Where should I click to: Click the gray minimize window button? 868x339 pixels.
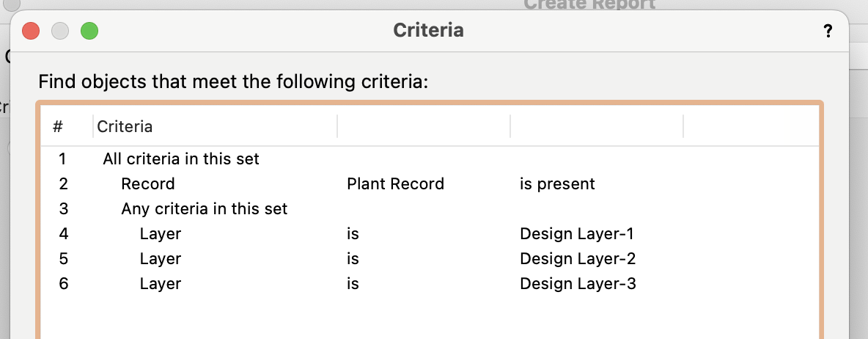pos(60,31)
